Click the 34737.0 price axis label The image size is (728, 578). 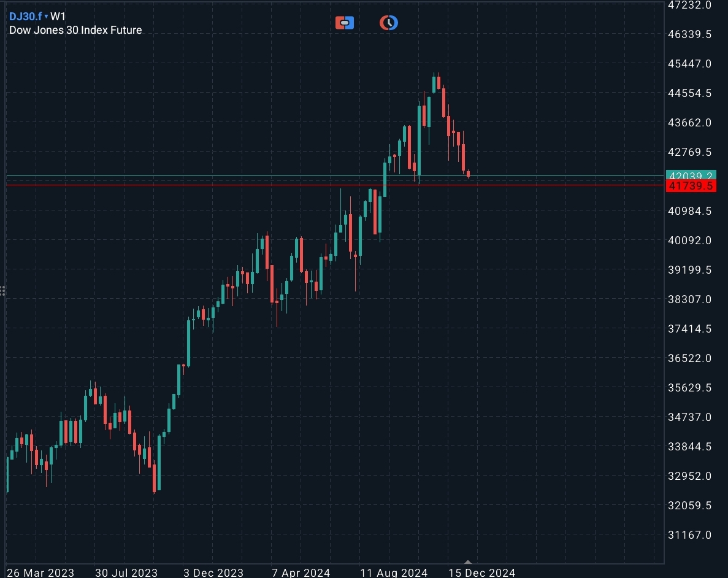[x=689, y=417]
